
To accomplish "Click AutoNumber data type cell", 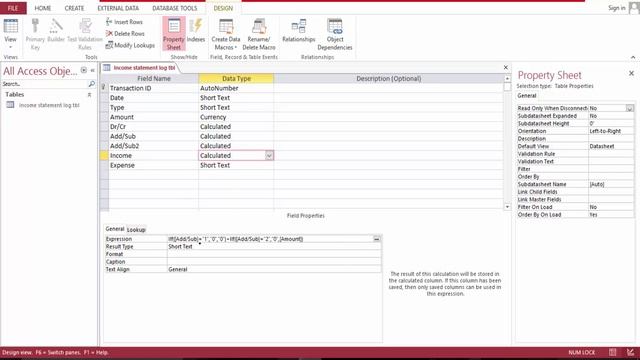I will (236, 88).
